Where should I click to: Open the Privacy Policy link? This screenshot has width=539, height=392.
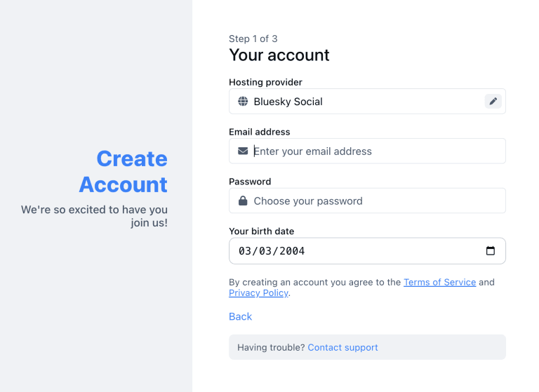pyautogui.click(x=258, y=293)
